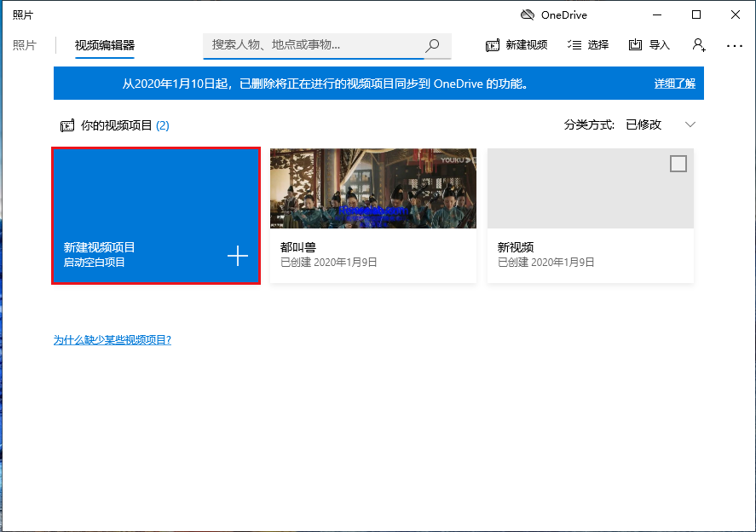The height and width of the screenshot is (532, 756).
Task: Open the 都叫兽 project thumbnail
Action: [373, 188]
